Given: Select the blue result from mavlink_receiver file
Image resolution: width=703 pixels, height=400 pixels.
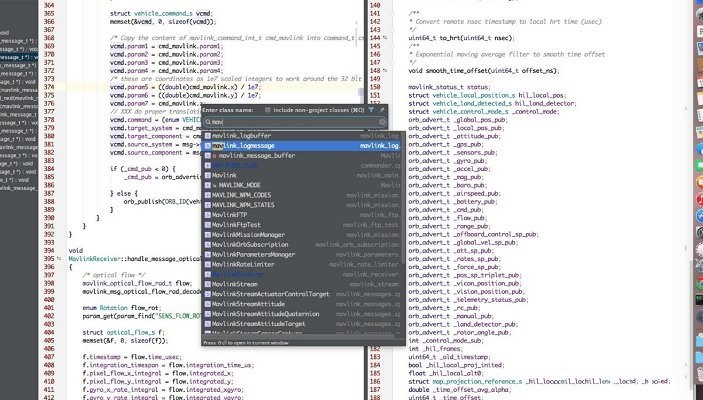Looking at the screenshot, I should coord(303,274).
